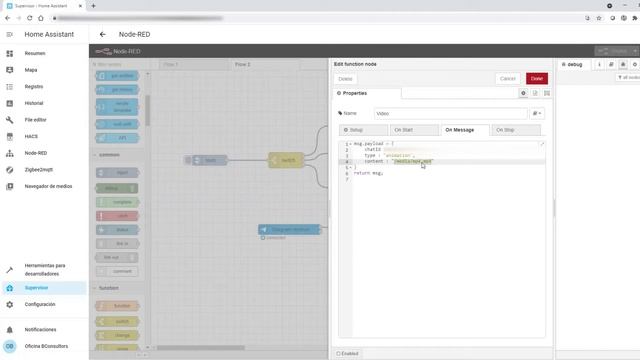This screenshot has width=640, height=360.
Task: Open the name field icon dropdown
Action: pos(537,113)
